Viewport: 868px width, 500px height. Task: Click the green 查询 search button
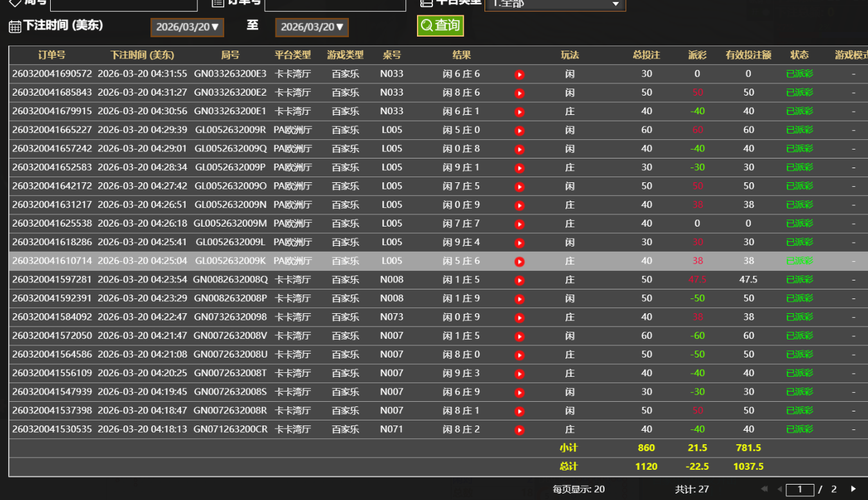point(440,26)
